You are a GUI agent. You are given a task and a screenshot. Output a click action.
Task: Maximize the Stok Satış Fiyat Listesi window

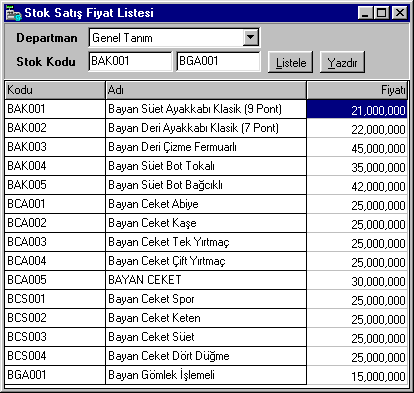click(x=381, y=13)
